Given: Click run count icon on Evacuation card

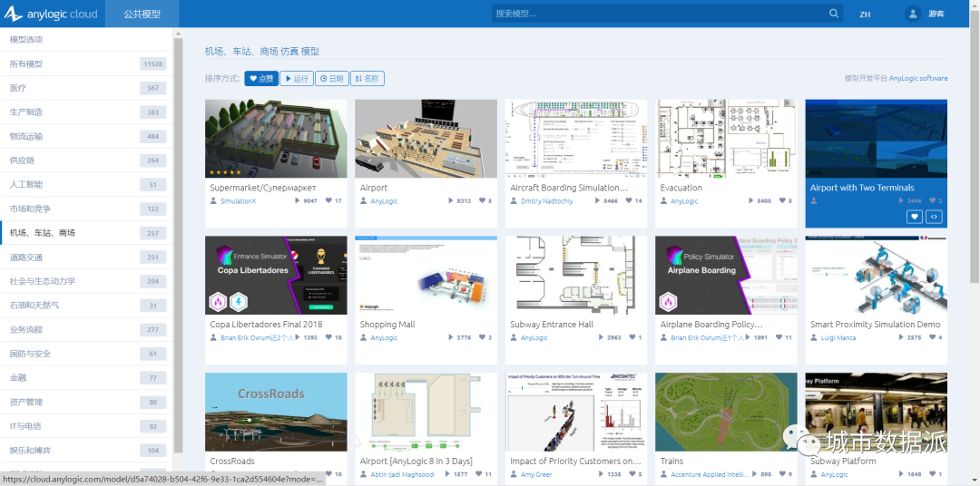Looking at the screenshot, I should tap(751, 201).
